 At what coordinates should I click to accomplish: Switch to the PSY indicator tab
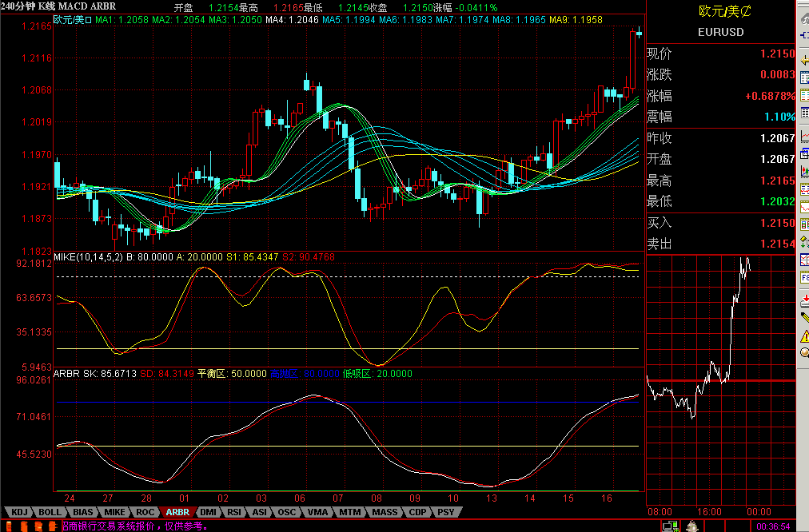[446, 512]
